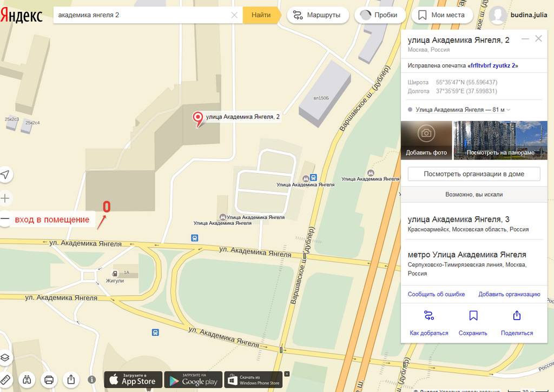Image resolution: width=554 pixels, height=392 pixels.
Task: Click the info icon in bottom toolbar
Action: [x=92, y=380]
